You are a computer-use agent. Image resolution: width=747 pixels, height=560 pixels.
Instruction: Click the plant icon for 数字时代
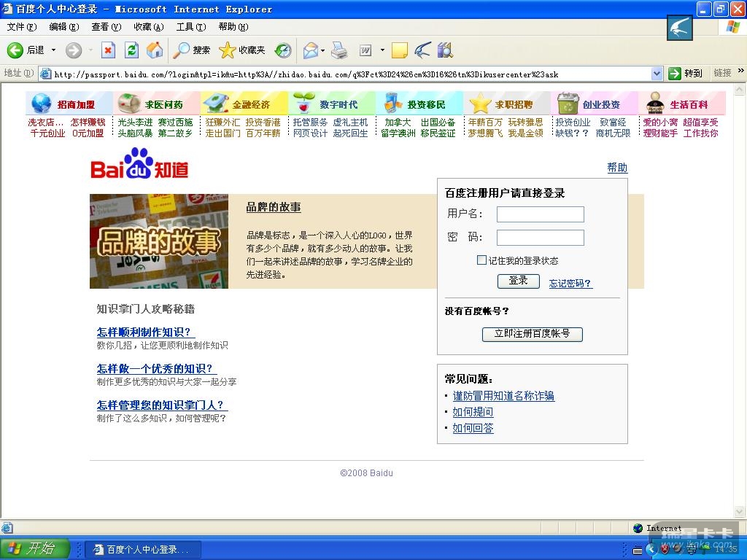click(x=304, y=104)
